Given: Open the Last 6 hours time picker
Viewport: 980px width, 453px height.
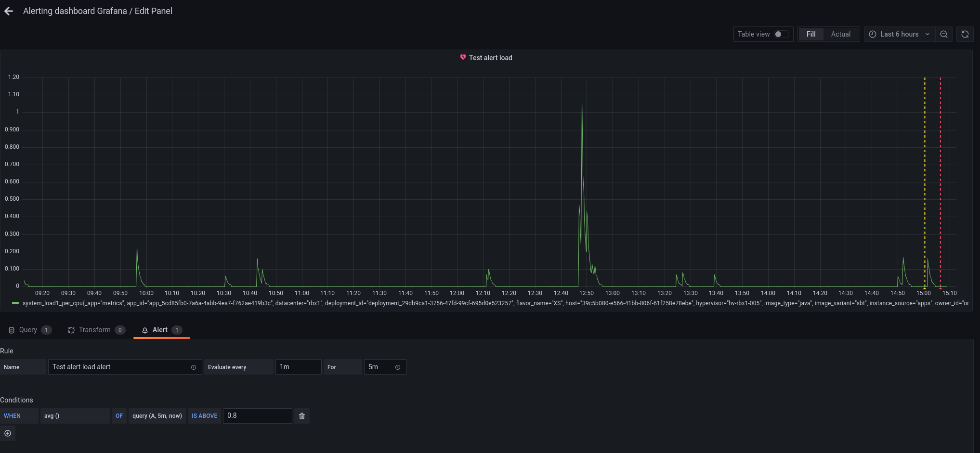Looking at the screenshot, I should tap(899, 34).
